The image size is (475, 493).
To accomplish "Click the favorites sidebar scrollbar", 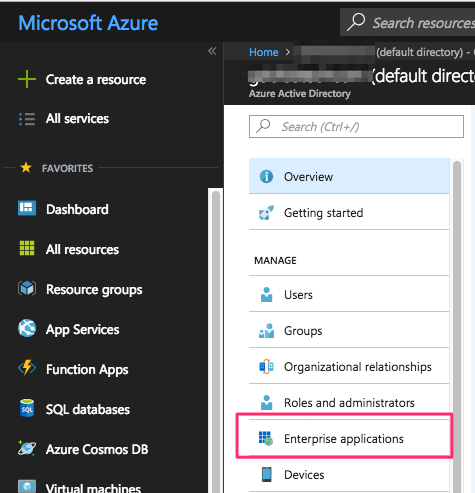I will click(216, 341).
